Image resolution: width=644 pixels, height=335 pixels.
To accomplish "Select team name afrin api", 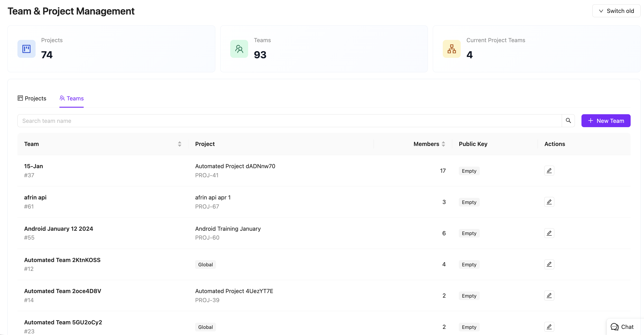I will [x=35, y=197].
